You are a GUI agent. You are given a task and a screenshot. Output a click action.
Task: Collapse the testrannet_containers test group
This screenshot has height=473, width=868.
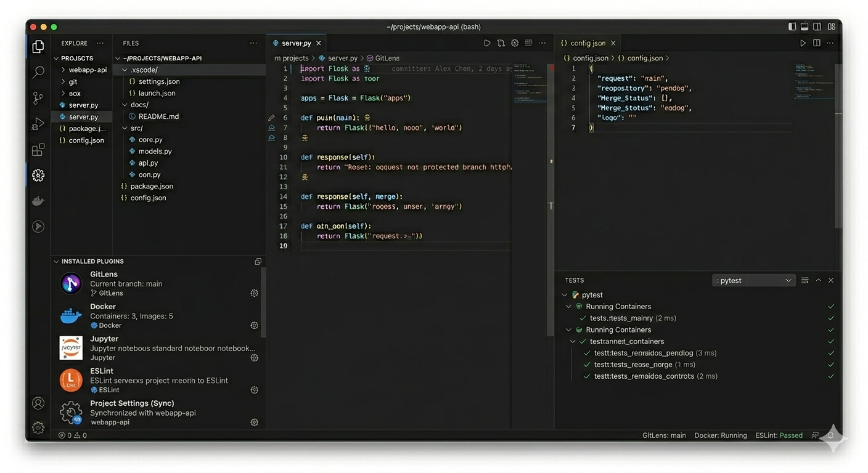point(573,341)
